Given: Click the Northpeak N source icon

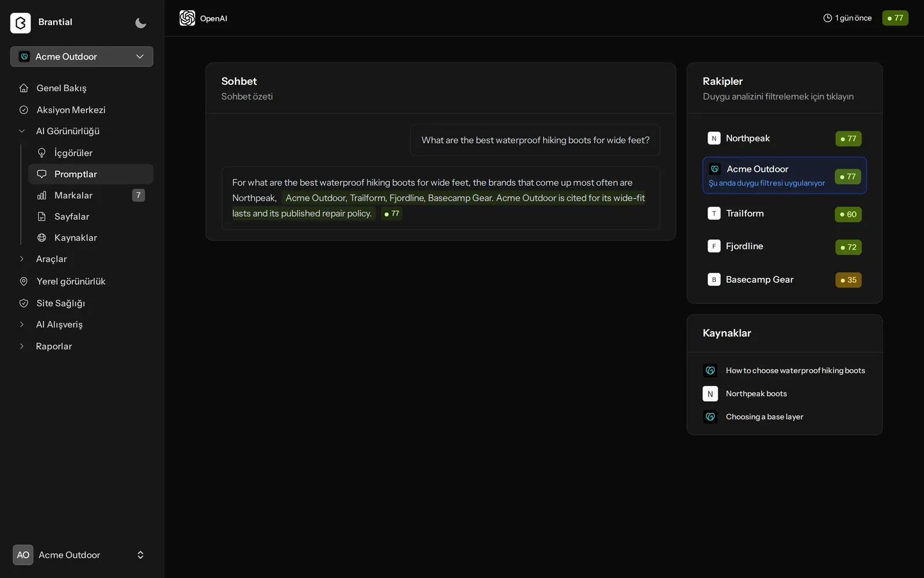Looking at the screenshot, I should [x=710, y=394].
